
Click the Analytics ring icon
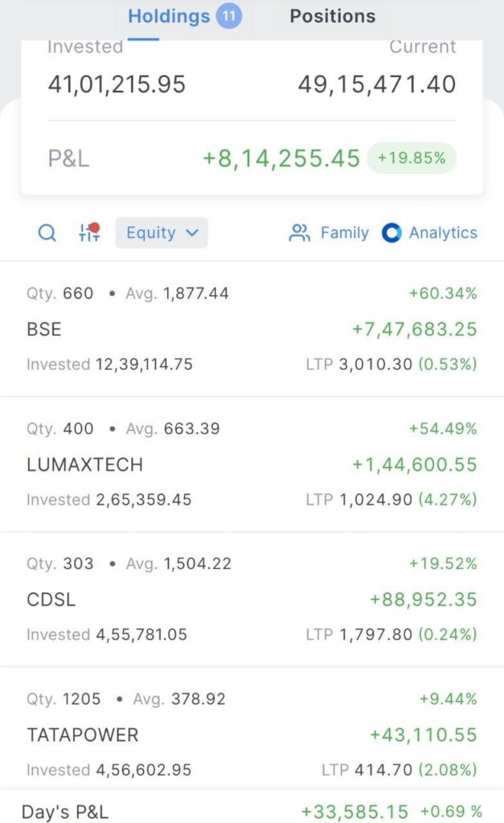click(x=391, y=233)
